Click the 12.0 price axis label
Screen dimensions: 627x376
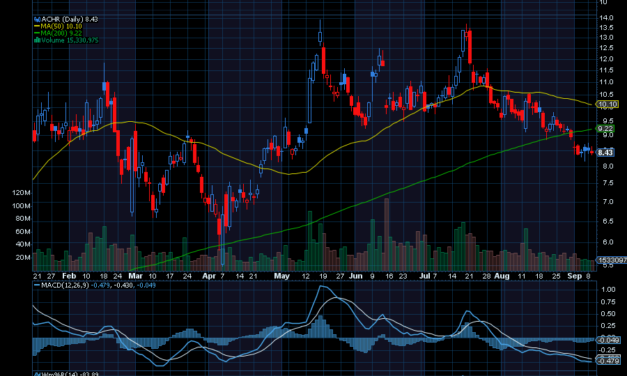pyautogui.click(x=606, y=59)
